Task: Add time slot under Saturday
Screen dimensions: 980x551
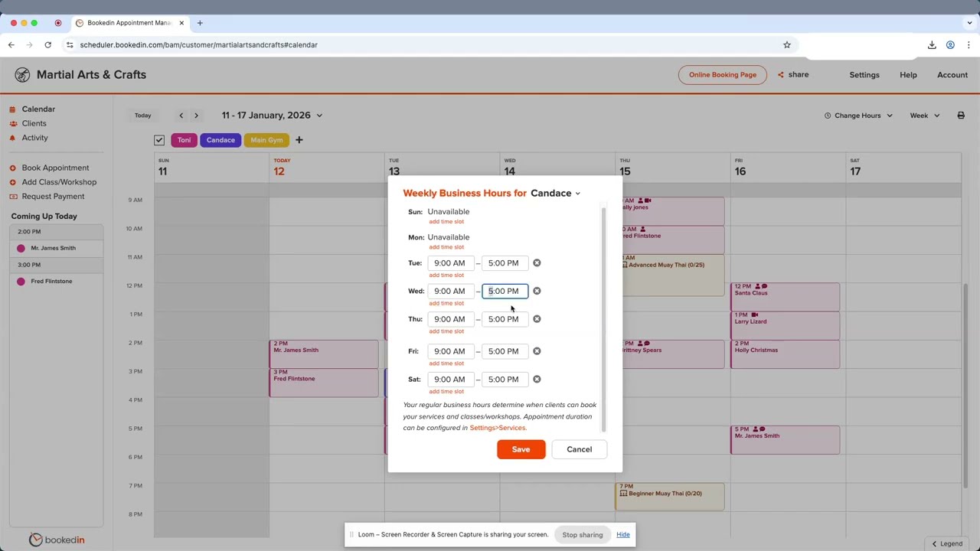Action: [x=446, y=392]
